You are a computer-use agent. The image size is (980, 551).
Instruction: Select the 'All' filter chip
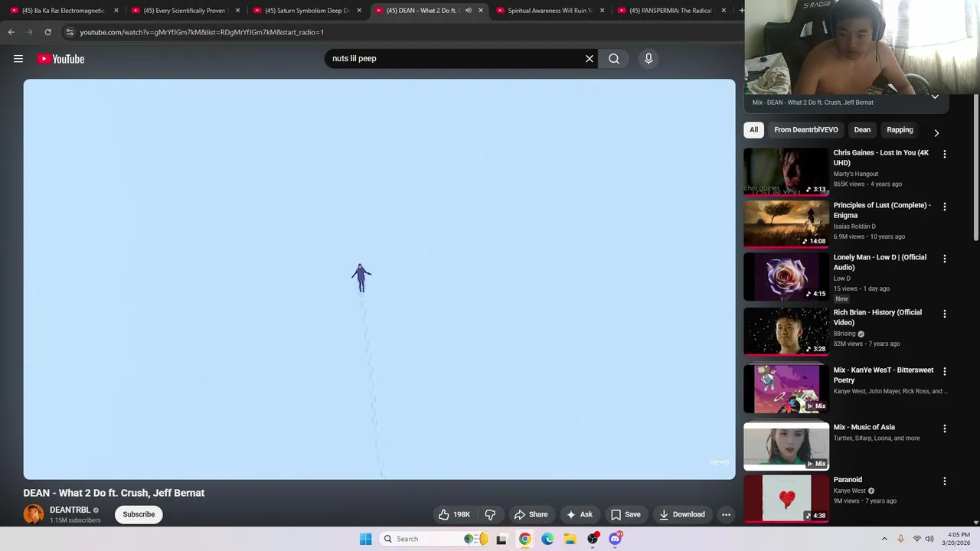coord(753,130)
